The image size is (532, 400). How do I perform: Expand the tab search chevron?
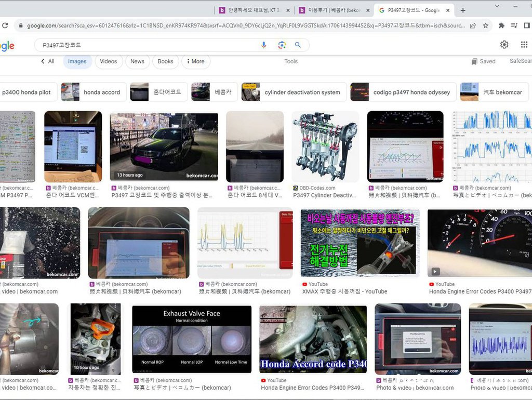coord(497,6)
